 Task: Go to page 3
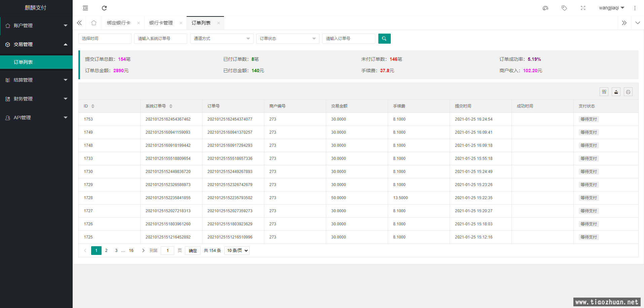point(116,251)
